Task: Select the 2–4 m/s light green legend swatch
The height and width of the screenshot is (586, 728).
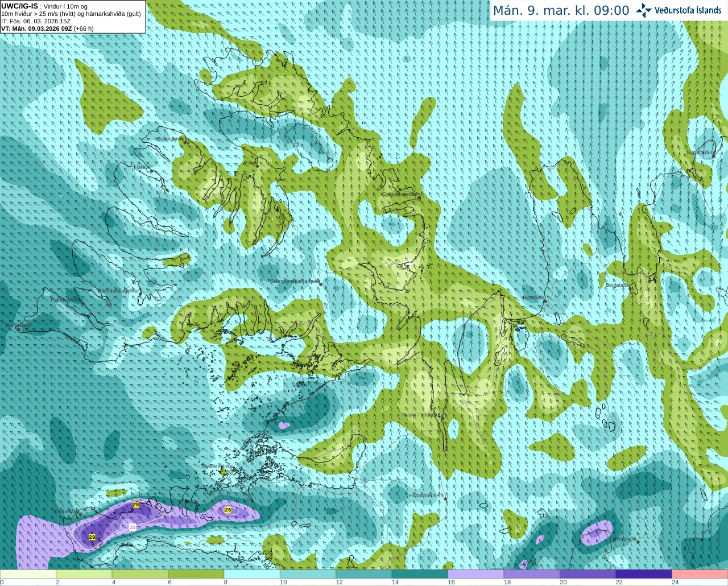Action: coord(84,573)
